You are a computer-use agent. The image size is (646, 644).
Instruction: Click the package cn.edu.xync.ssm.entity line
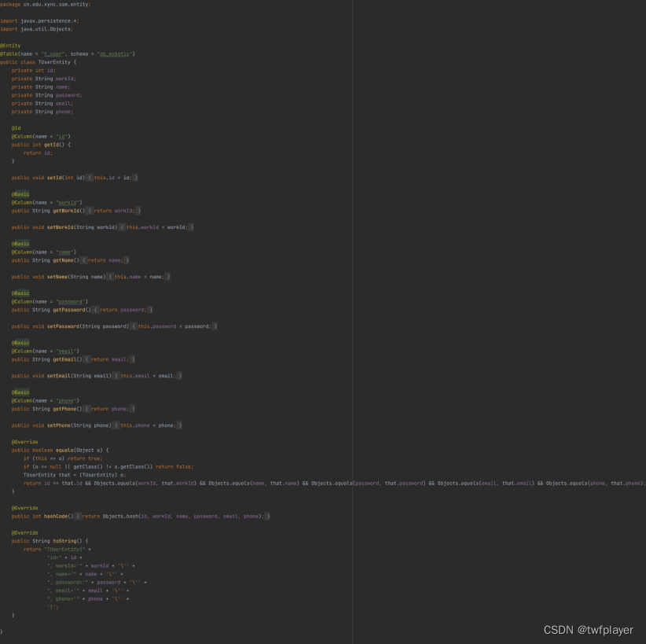[x=46, y=4]
